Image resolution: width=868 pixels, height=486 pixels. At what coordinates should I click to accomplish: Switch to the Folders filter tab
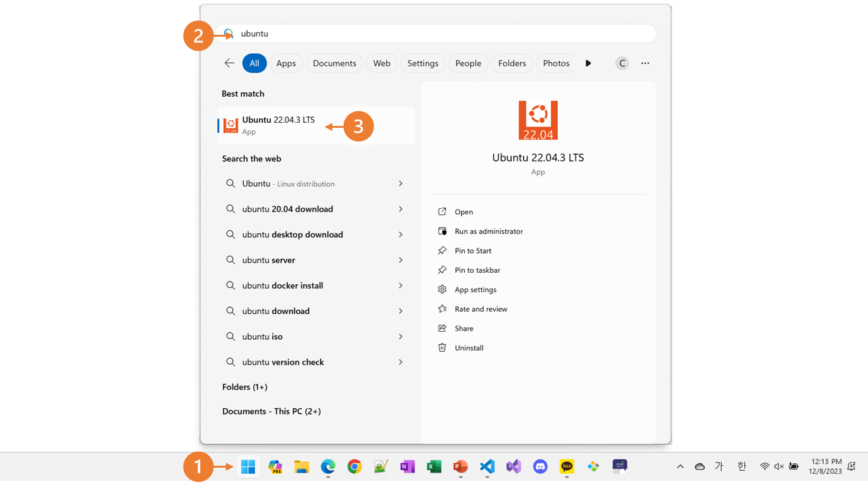click(x=512, y=63)
